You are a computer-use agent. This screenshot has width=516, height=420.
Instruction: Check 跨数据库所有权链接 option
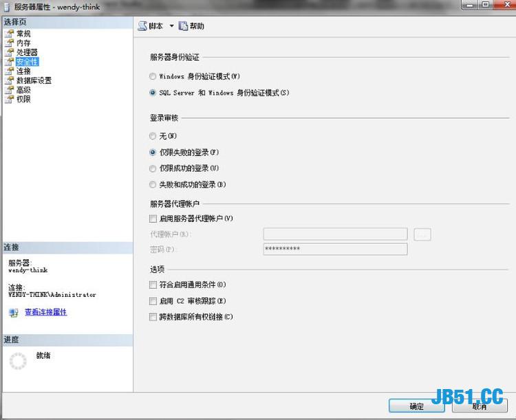coord(153,317)
